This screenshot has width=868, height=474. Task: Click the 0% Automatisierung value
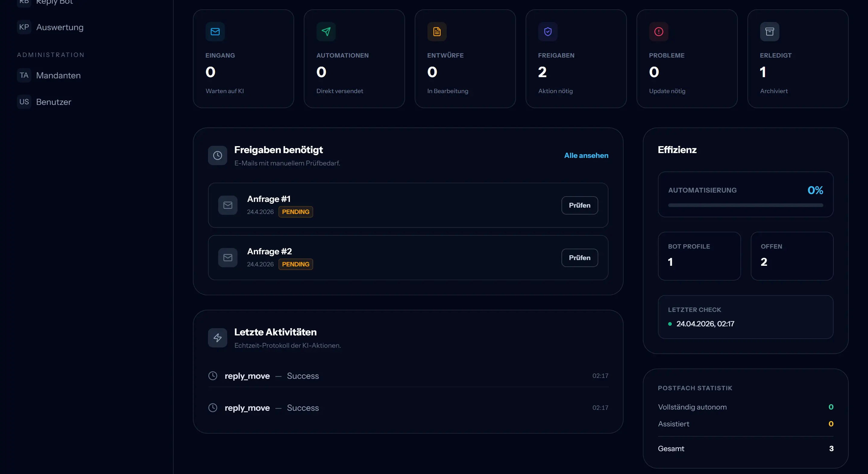coord(815,190)
